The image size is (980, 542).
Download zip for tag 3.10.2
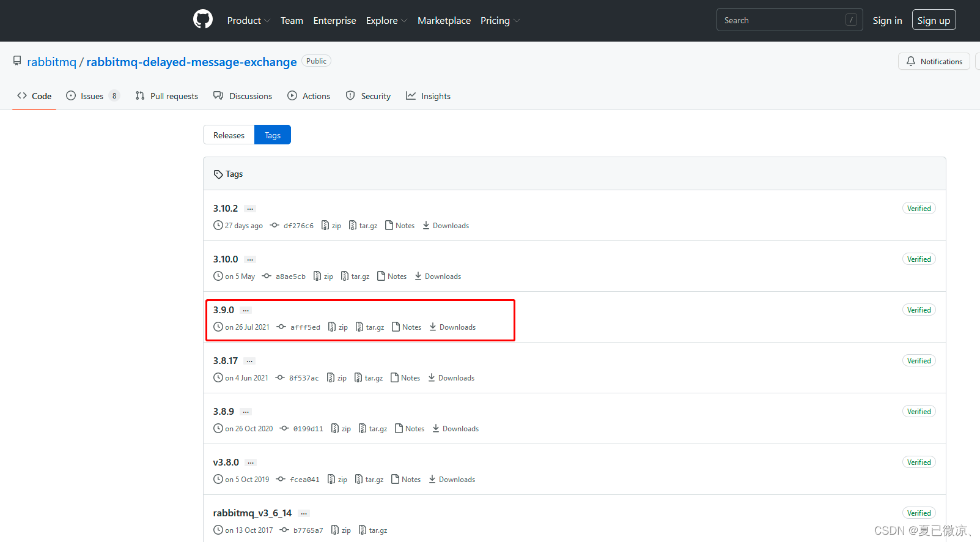pyautogui.click(x=331, y=226)
